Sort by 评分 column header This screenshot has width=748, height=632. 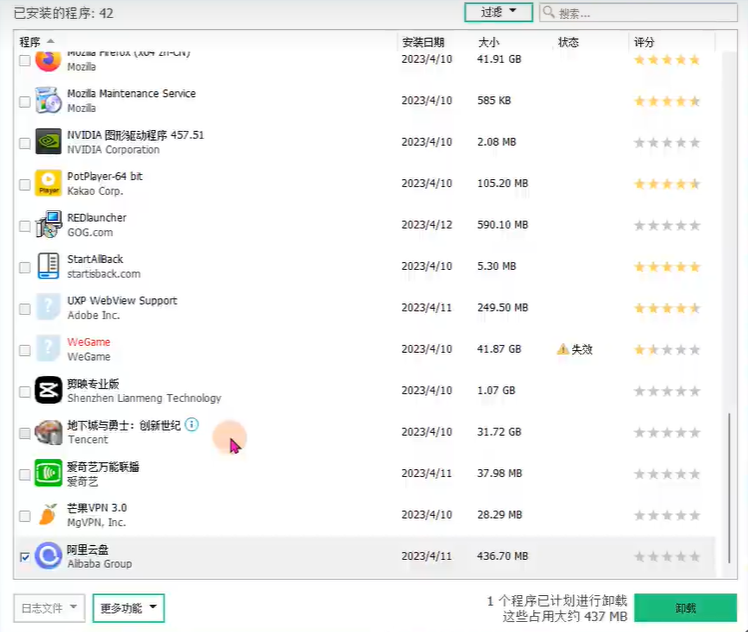(644, 42)
